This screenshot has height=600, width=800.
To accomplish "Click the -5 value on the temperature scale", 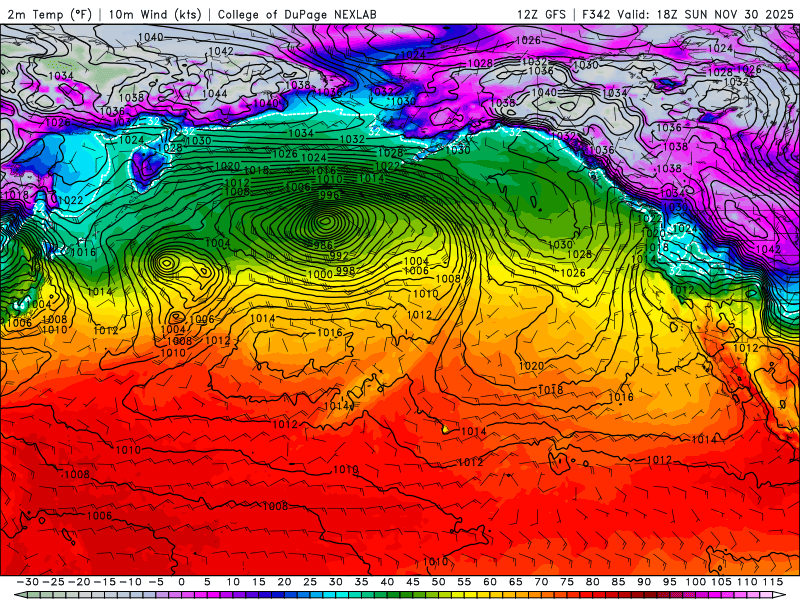I will pyautogui.click(x=156, y=582).
